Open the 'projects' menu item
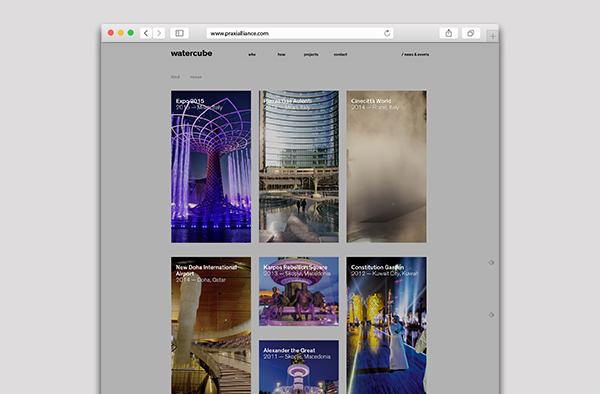Viewport: 600px width, 394px height. pyautogui.click(x=311, y=54)
